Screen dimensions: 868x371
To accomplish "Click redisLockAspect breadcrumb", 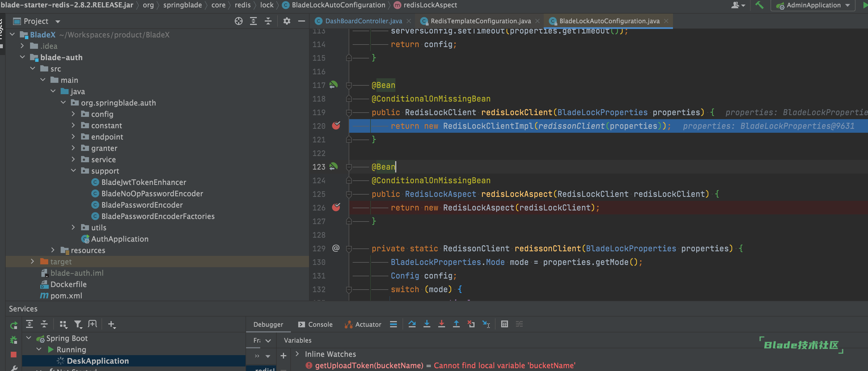I will click(430, 5).
